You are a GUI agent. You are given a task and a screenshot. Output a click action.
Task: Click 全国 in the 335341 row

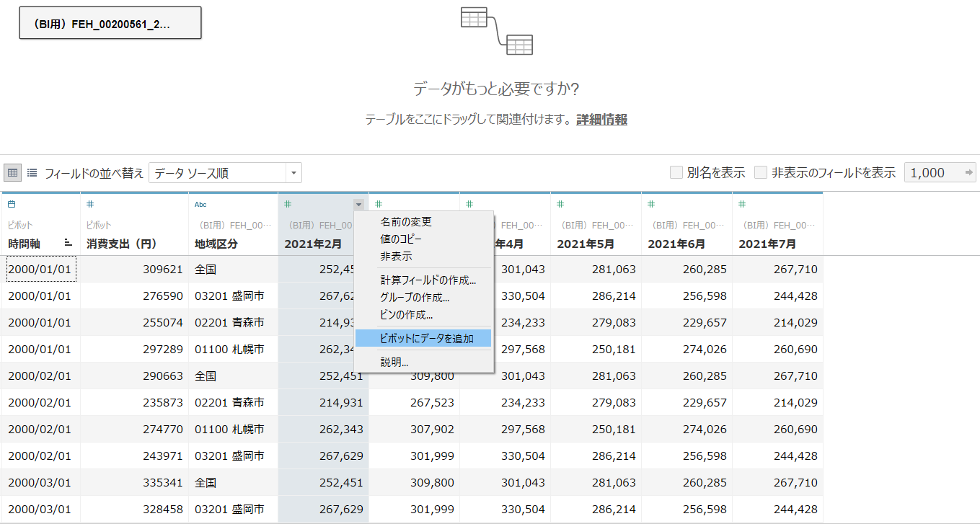click(206, 483)
